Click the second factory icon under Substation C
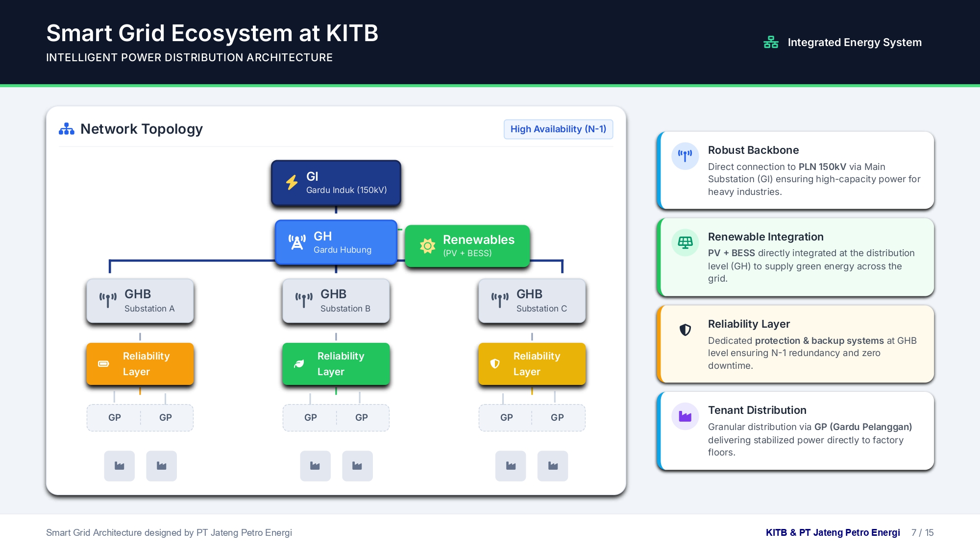The width and height of the screenshot is (980, 551). click(553, 466)
